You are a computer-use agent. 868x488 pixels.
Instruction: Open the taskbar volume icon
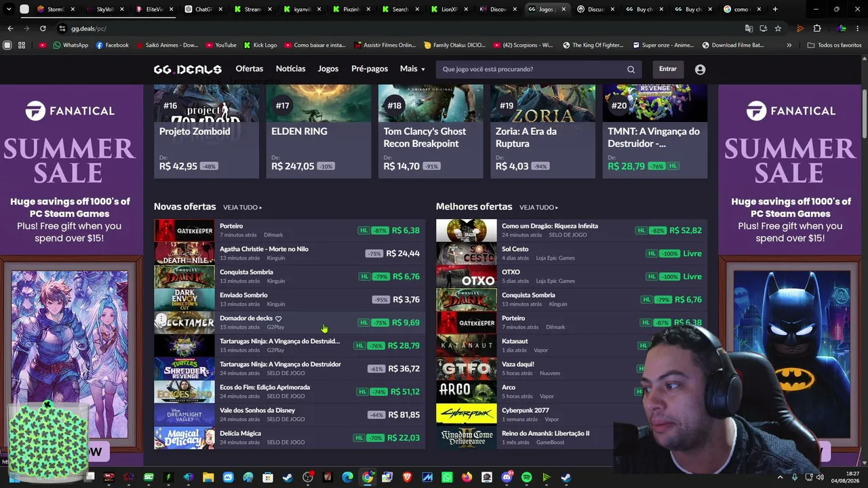(x=820, y=477)
